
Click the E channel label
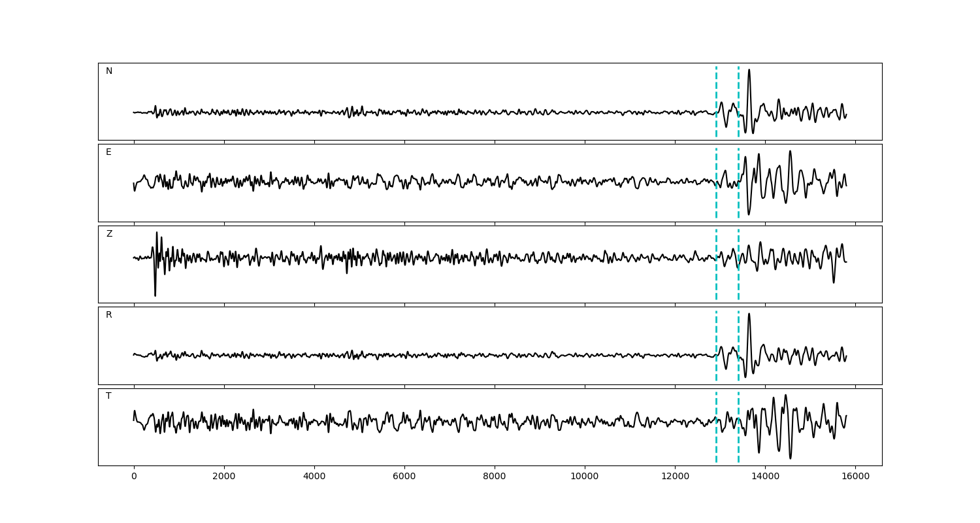pos(108,152)
